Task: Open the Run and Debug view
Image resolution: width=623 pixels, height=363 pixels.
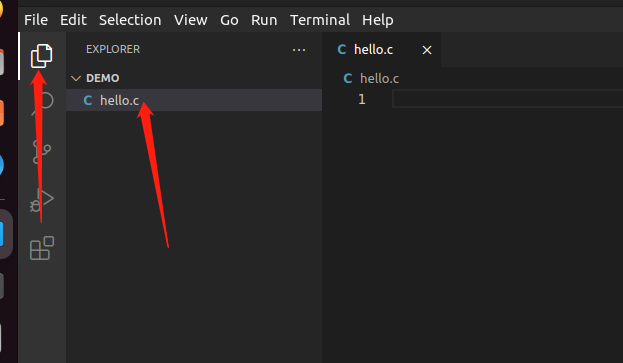Action: (x=42, y=200)
